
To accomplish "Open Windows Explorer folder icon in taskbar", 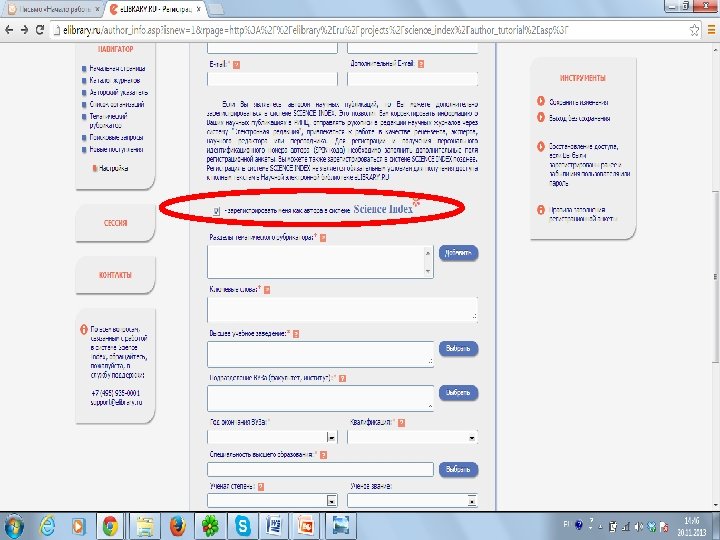I will 145,526.
